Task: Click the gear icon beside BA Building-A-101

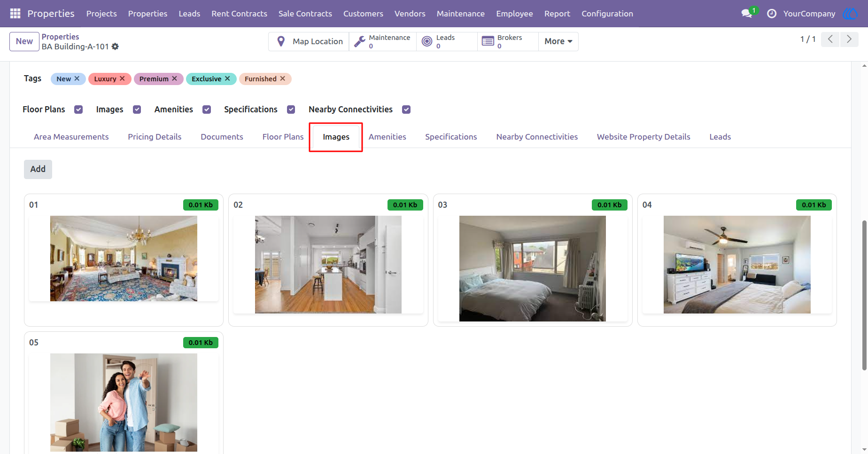Action: (x=115, y=47)
